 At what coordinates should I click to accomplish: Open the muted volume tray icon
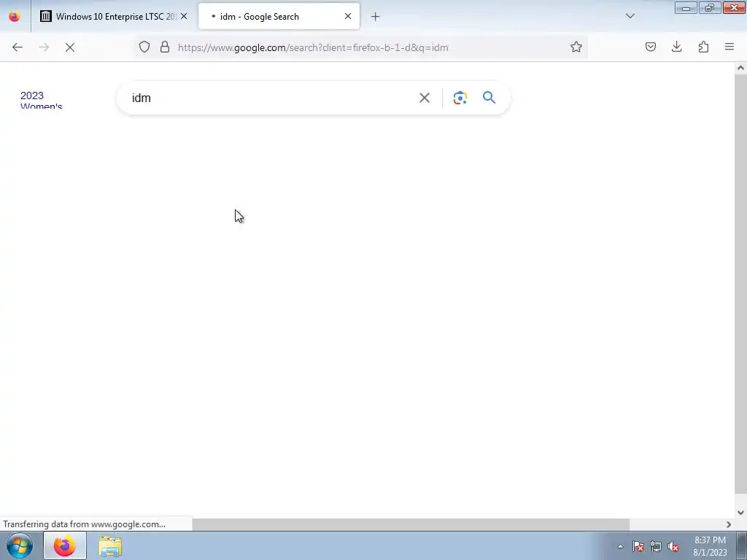(x=673, y=546)
